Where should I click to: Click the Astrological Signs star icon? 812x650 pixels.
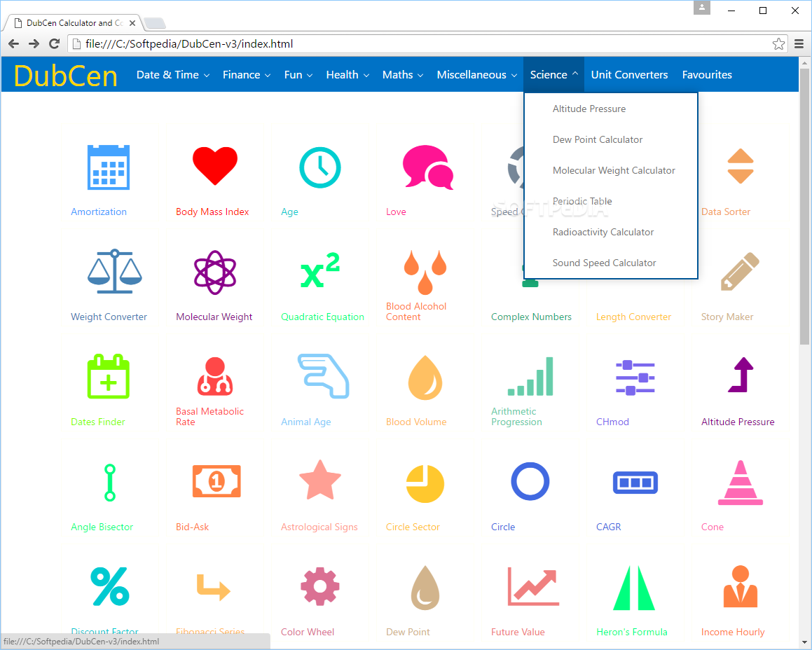point(320,480)
